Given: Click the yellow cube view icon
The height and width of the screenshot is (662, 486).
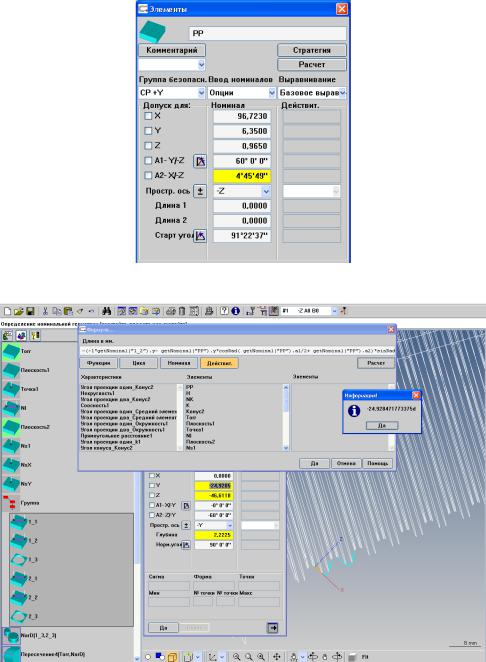Looking at the screenshot, I should coord(172,657).
